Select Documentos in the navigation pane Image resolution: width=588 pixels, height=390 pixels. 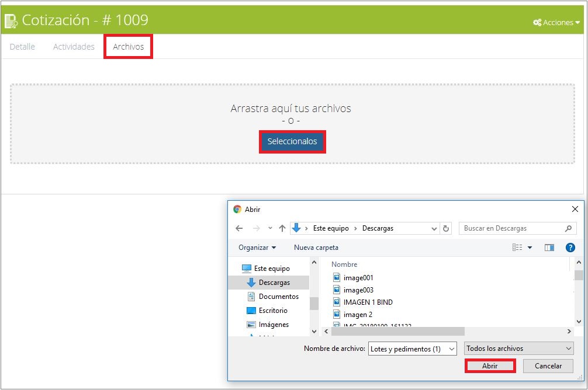278,297
